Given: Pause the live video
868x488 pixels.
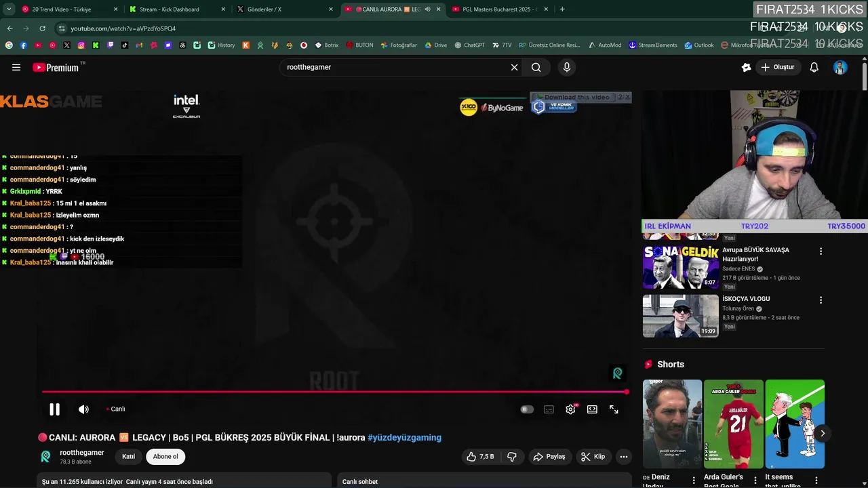Looking at the screenshot, I should click(54, 409).
